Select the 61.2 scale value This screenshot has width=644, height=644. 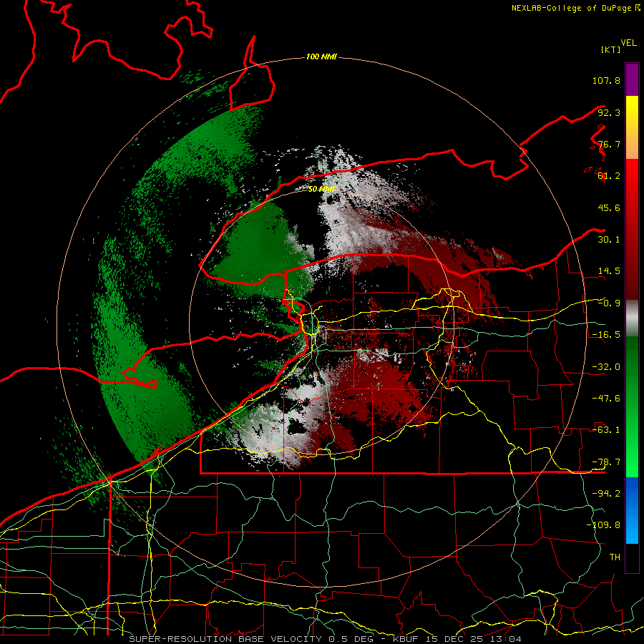tap(609, 176)
